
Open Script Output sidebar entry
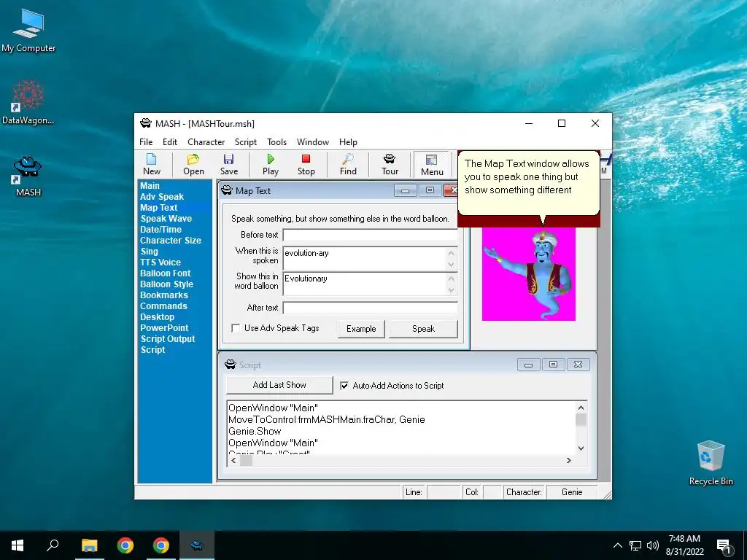pyautogui.click(x=168, y=339)
